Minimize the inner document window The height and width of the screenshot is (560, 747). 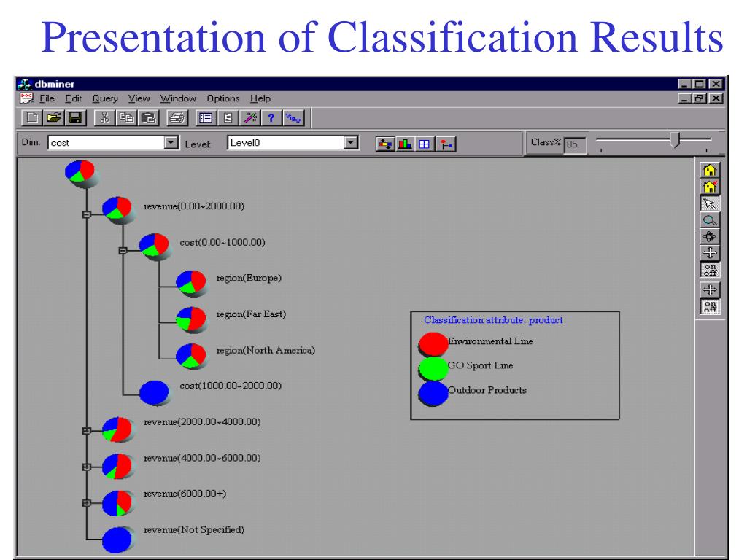point(684,98)
